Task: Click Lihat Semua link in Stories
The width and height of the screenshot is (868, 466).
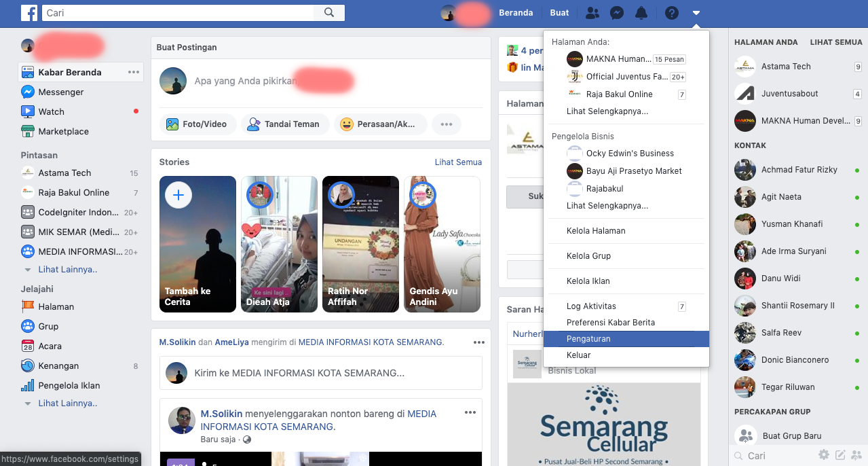Action: click(458, 162)
